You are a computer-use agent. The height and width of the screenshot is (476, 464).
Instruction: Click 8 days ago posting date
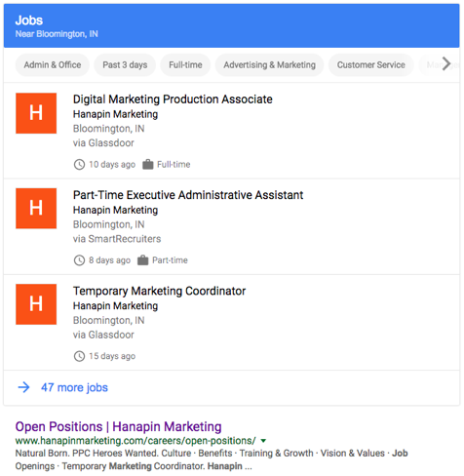pos(110,260)
